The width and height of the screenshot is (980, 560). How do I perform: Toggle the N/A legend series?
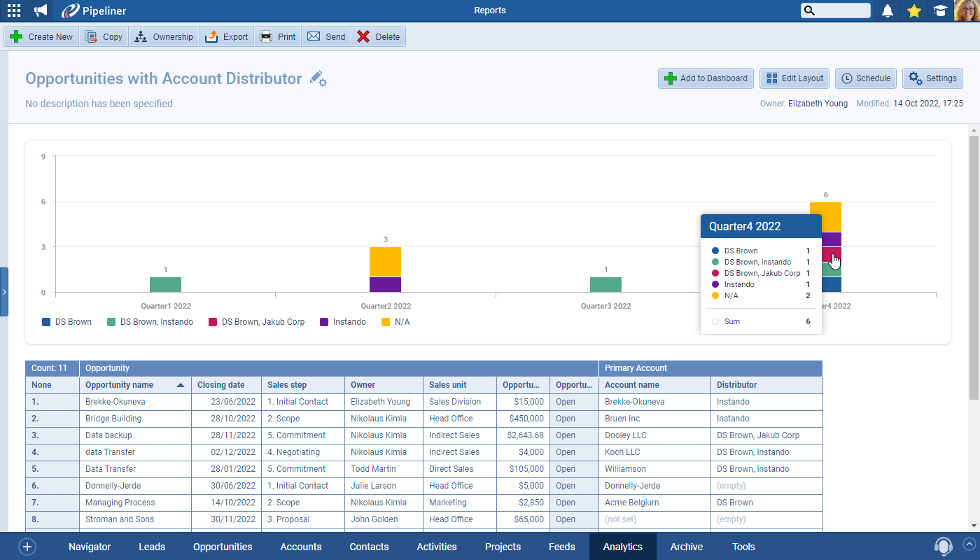pyautogui.click(x=395, y=322)
